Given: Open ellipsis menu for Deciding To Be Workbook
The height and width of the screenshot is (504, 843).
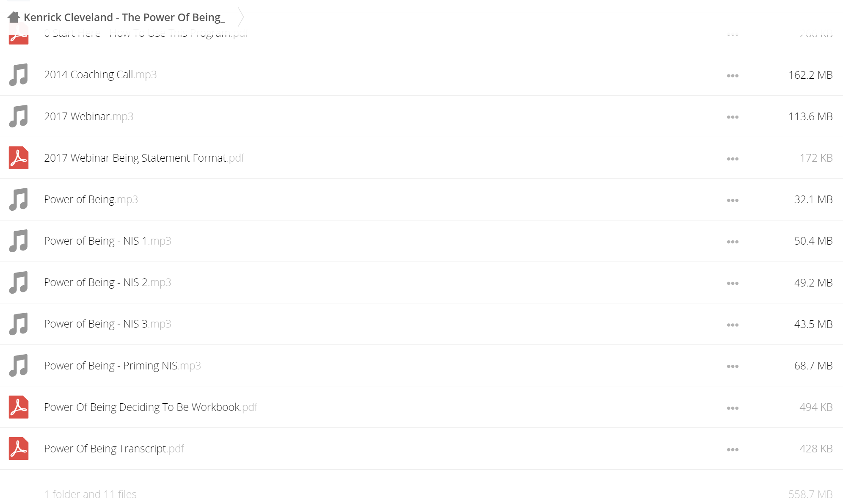Looking at the screenshot, I should tap(733, 408).
